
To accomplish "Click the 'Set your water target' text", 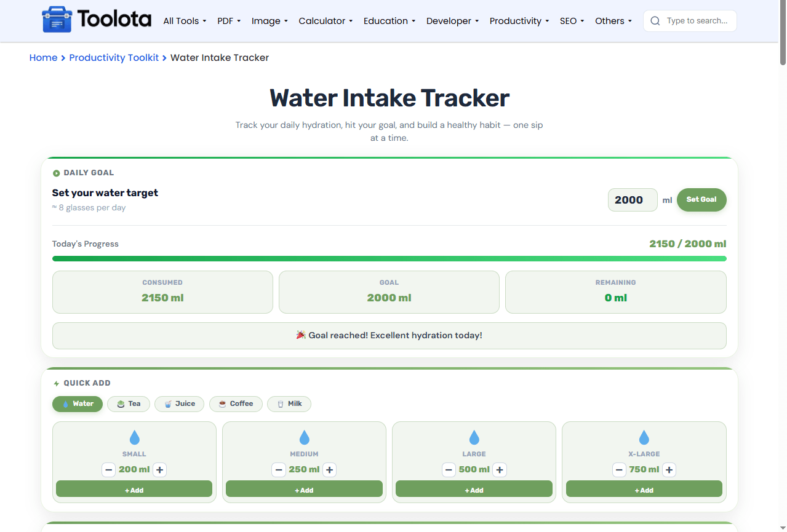I will pyautogui.click(x=105, y=193).
